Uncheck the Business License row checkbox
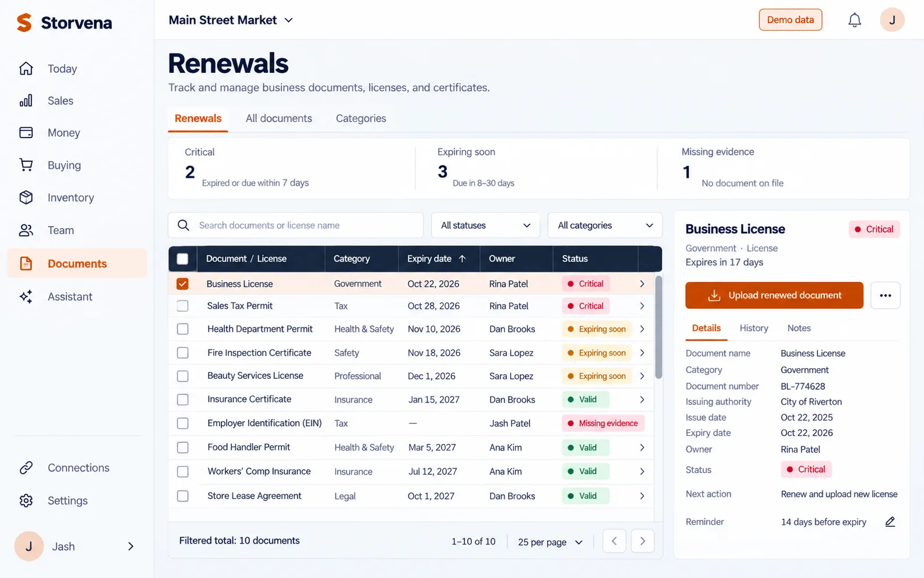The height and width of the screenshot is (578, 924). 182,284
